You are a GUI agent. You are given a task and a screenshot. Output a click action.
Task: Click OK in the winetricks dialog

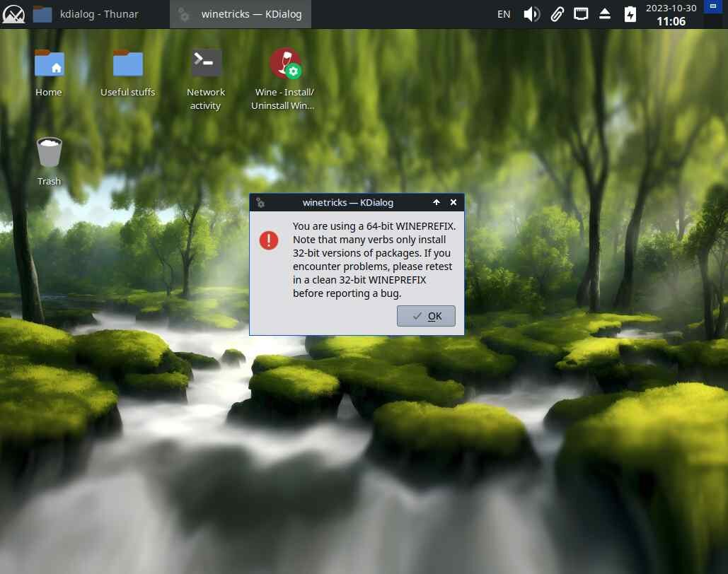pyautogui.click(x=426, y=316)
